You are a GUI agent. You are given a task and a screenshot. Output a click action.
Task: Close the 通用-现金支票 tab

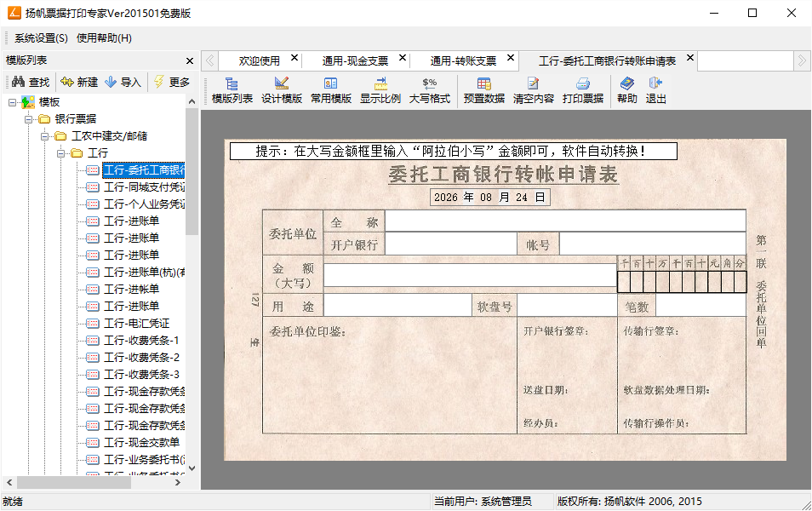tap(403, 58)
